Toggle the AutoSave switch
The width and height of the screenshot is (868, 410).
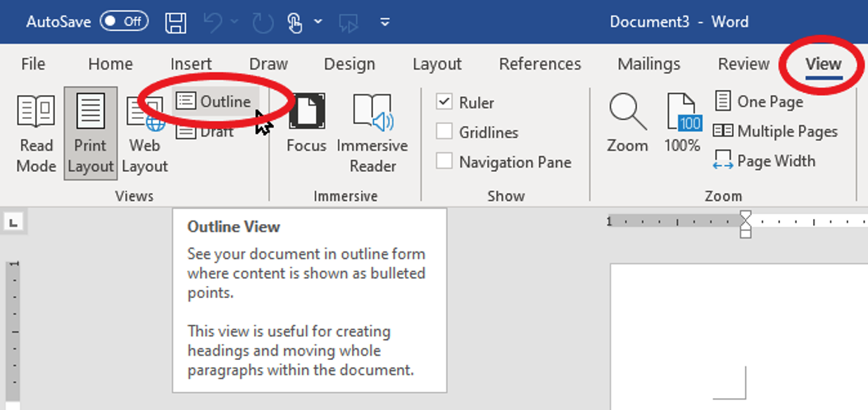click(124, 21)
